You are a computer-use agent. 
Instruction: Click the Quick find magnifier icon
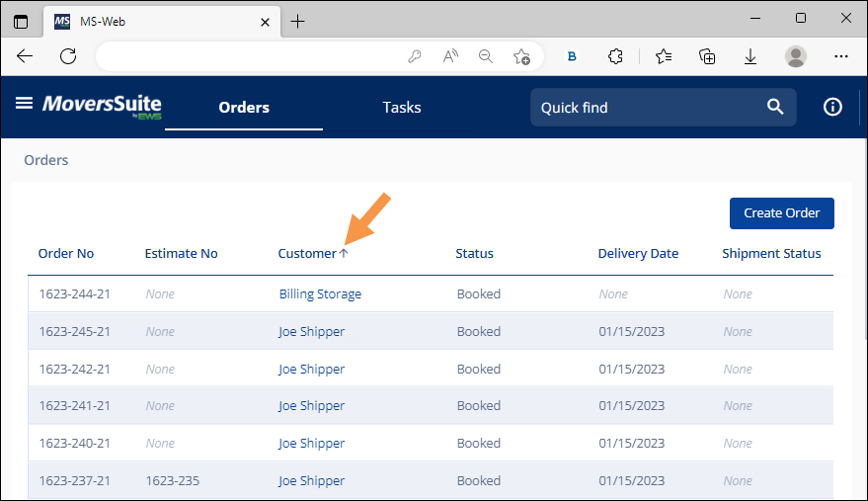pyautogui.click(x=775, y=108)
